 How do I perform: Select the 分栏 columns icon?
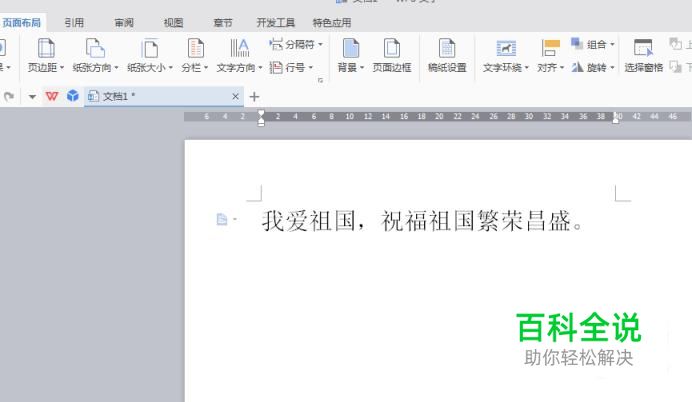[195, 48]
